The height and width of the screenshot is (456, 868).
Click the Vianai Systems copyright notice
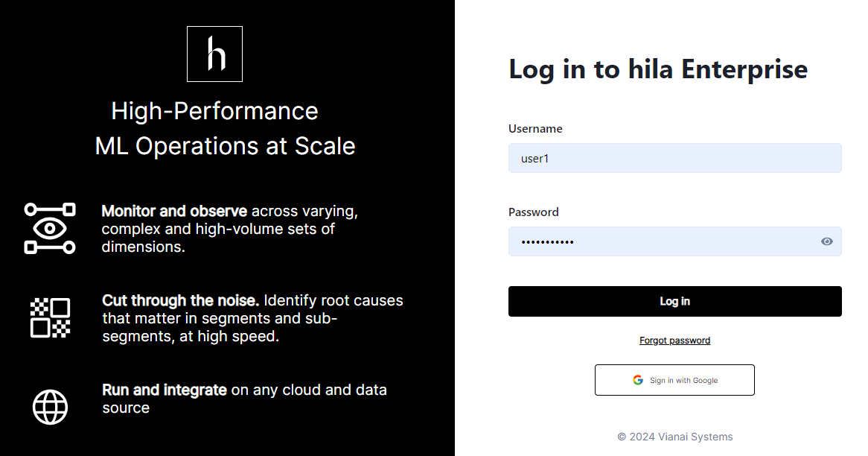(674, 437)
